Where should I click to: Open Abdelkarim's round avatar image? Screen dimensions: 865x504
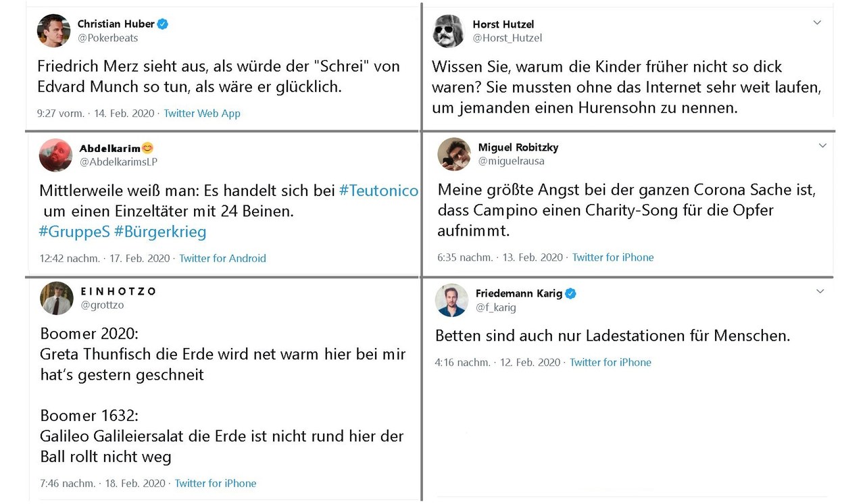[56, 155]
